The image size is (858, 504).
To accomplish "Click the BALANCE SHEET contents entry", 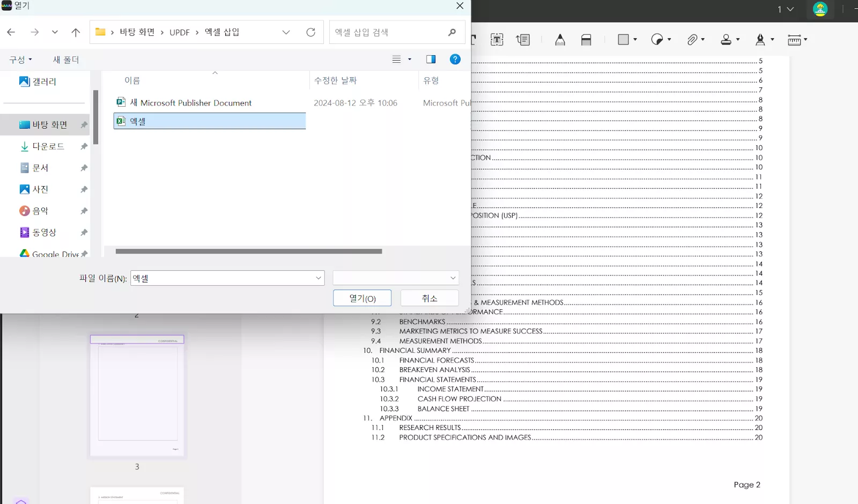I will click(443, 409).
